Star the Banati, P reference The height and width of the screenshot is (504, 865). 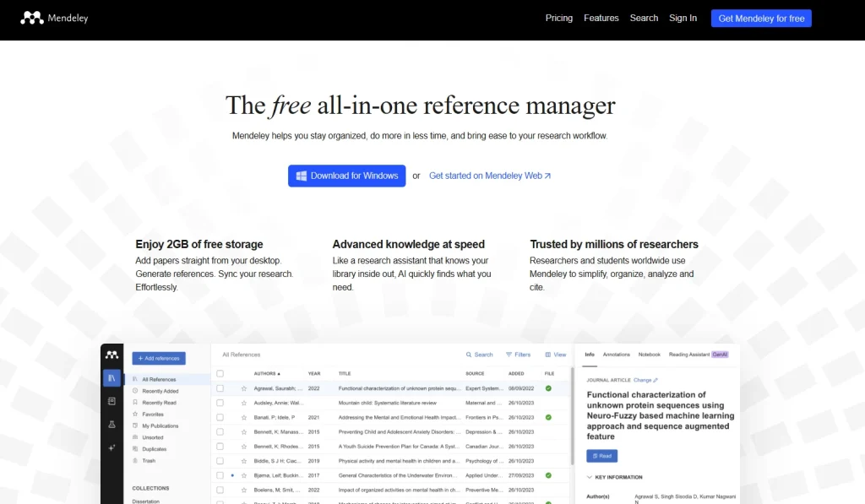point(244,417)
